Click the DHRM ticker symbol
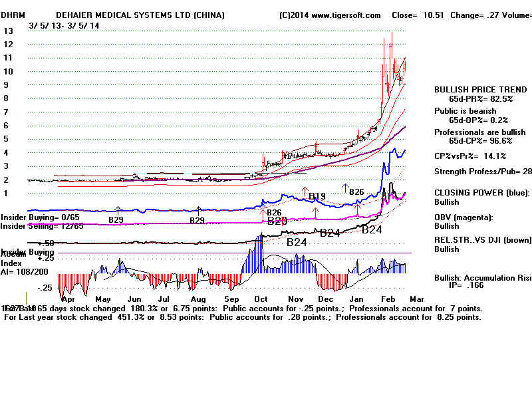532x399 pixels. 15,15
